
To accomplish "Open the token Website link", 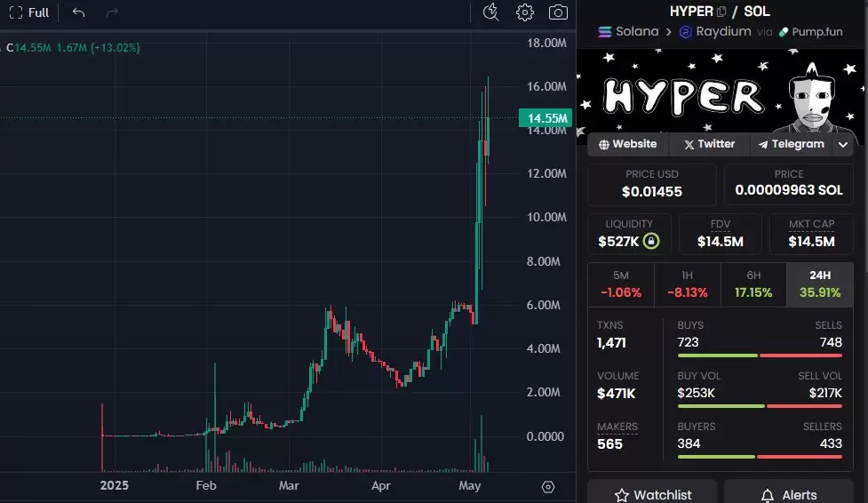I will 628,144.
